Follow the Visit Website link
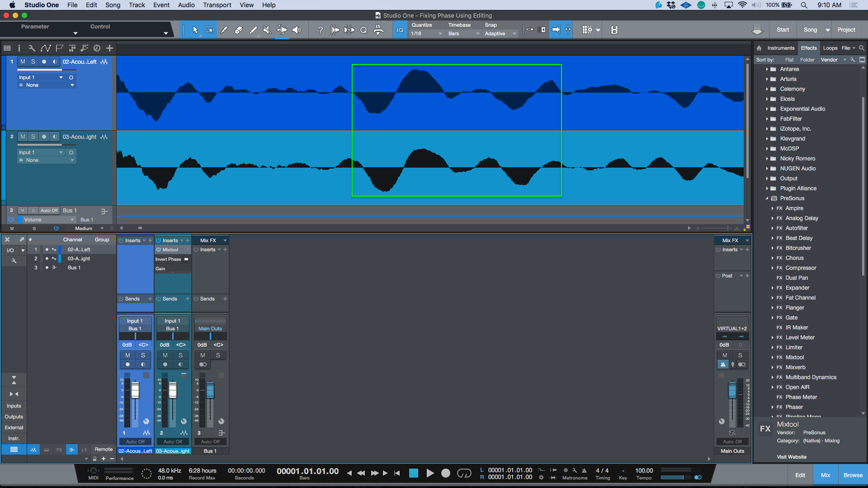Viewport: 868px width, 488px height. click(792, 457)
